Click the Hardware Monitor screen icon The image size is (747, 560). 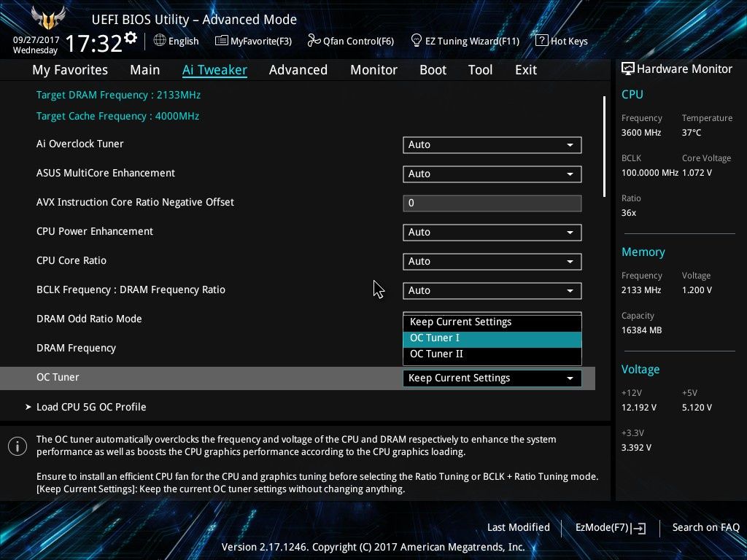(x=628, y=69)
